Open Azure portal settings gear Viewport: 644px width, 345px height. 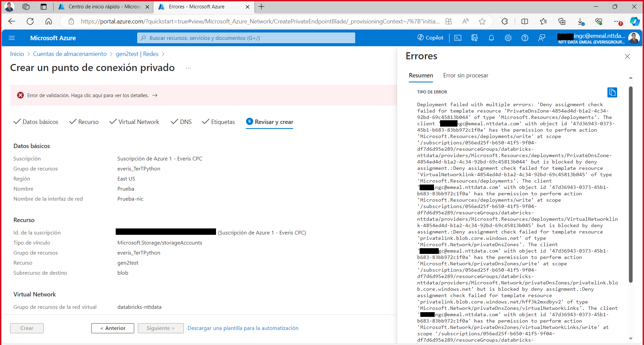click(x=508, y=38)
